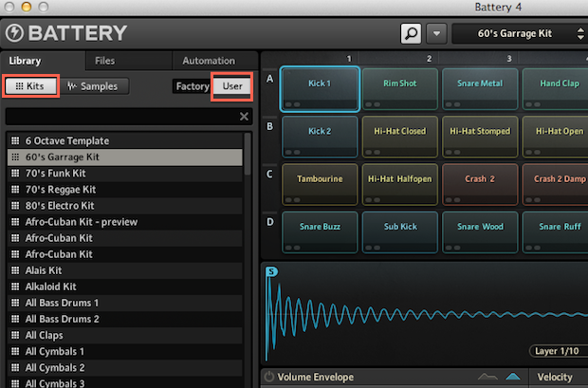This screenshot has width=588, height=388.
Task: Toggle the Volume Envelope power button
Action: pyautogui.click(x=269, y=377)
